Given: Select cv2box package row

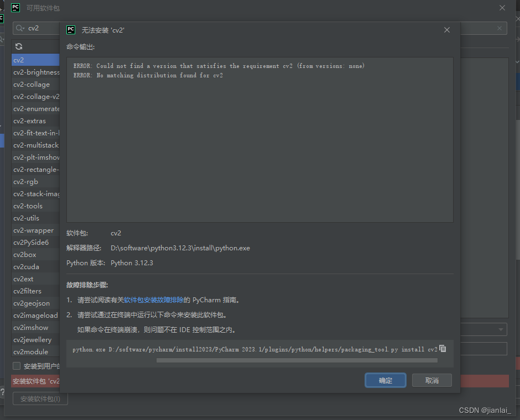Looking at the screenshot, I should (x=35, y=254).
